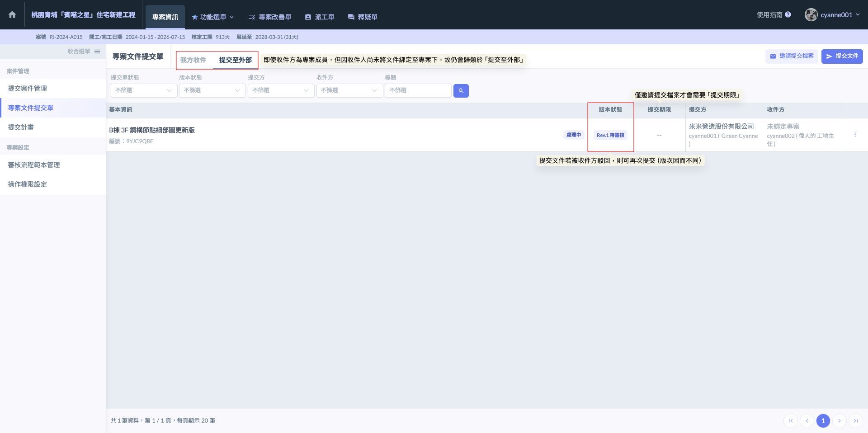Switch to the 我方收件 tab

coord(193,60)
